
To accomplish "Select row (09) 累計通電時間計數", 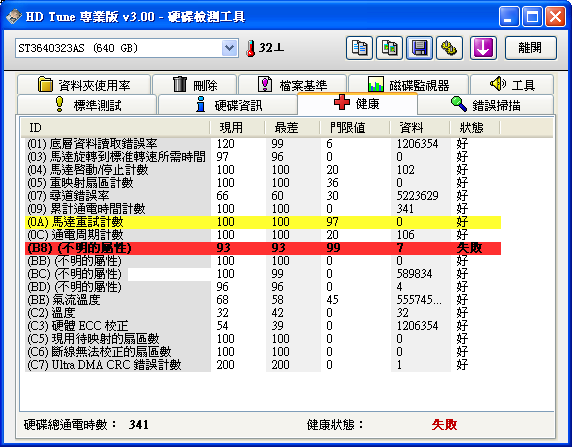I will click(x=263, y=209).
